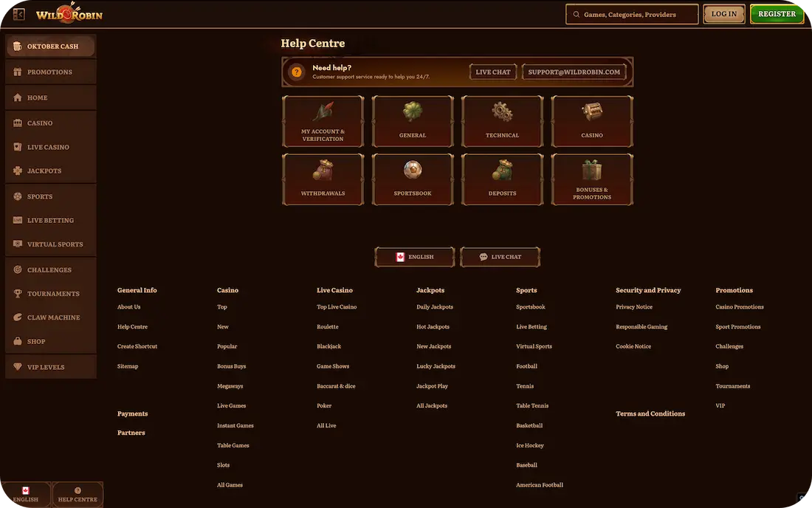Open the English language selector in footer
The image size is (812, 508).
[414, 257]
